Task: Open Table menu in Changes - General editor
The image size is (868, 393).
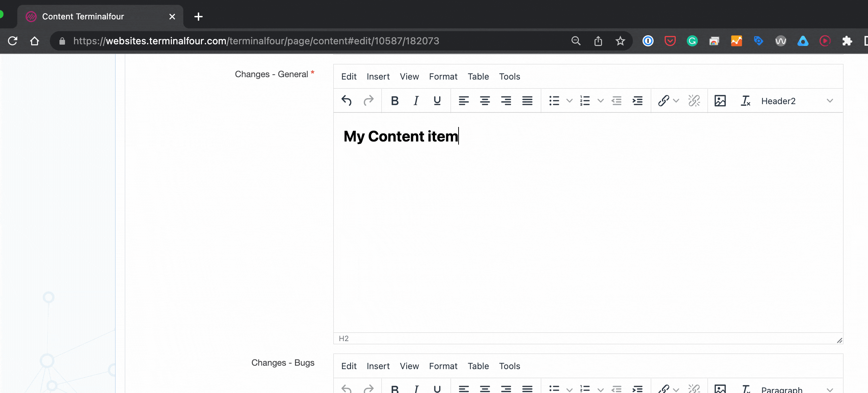Action: pyautogui.click(x=478, y=76)
